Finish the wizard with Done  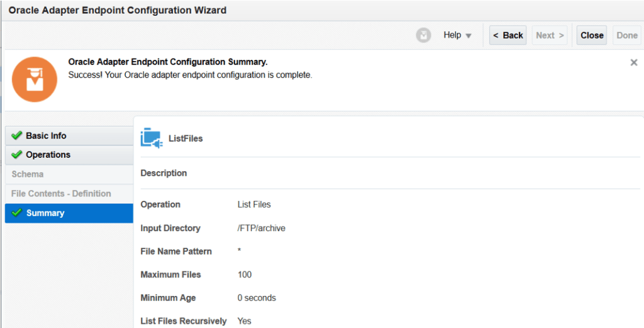[626, 35]
